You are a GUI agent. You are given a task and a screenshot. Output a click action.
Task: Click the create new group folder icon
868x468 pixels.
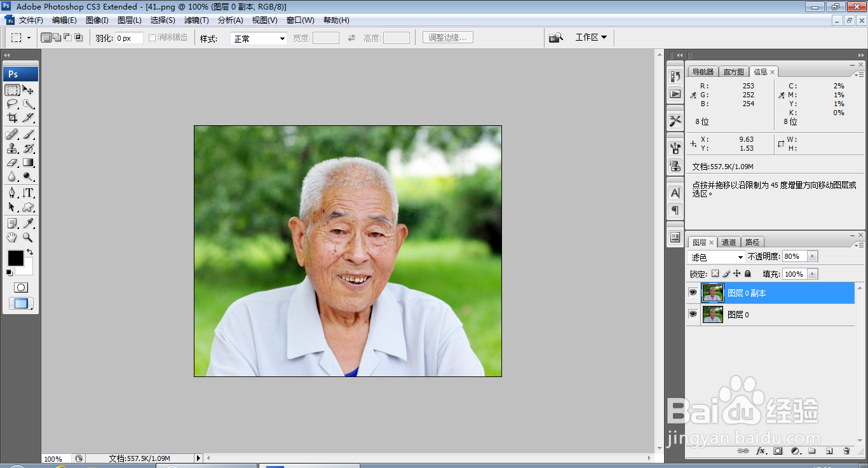[x=812, y=451]
